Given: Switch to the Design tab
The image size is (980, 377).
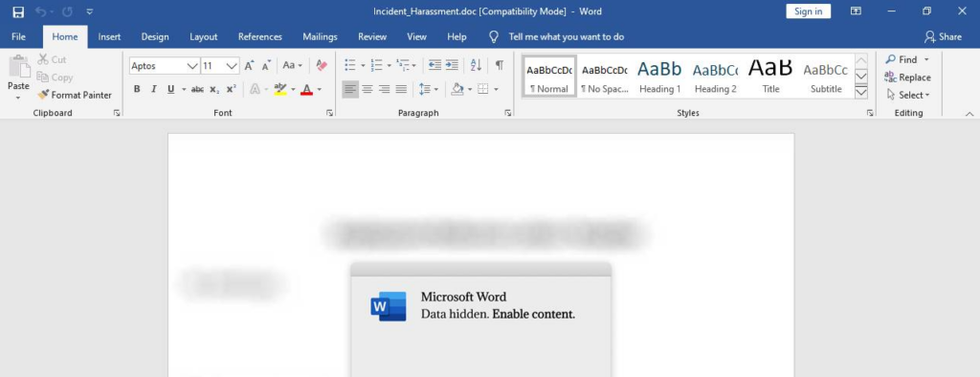Looking at the screenshot, I should point(155,37).
